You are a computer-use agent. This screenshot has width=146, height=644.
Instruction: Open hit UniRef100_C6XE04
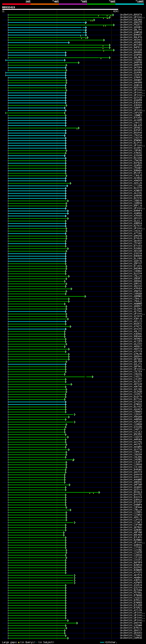point(131,75)
